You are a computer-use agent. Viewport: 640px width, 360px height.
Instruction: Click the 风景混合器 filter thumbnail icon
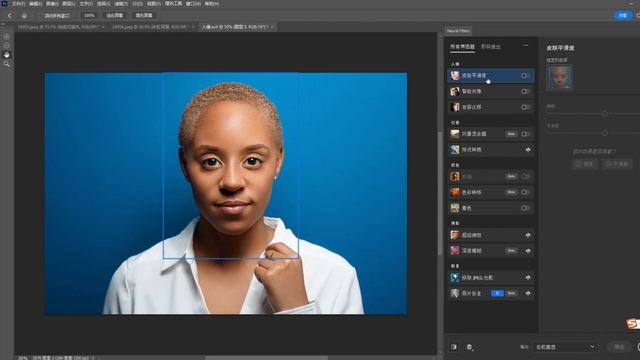[455, 134]
